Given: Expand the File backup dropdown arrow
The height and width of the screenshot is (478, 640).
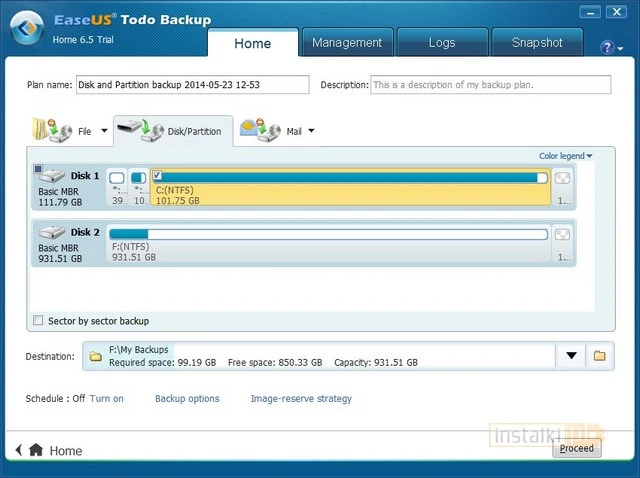Looking at the screenshot, I should (104, 131).
